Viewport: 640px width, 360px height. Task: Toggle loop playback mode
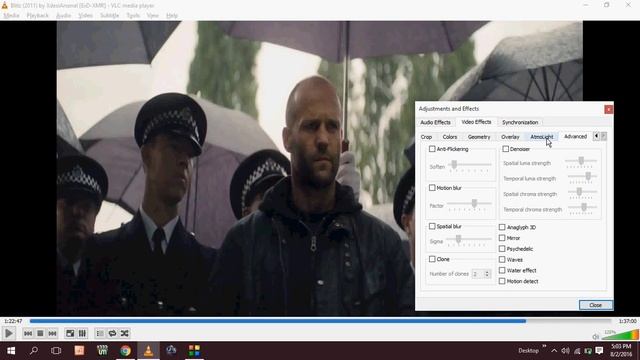click(112, 333)
